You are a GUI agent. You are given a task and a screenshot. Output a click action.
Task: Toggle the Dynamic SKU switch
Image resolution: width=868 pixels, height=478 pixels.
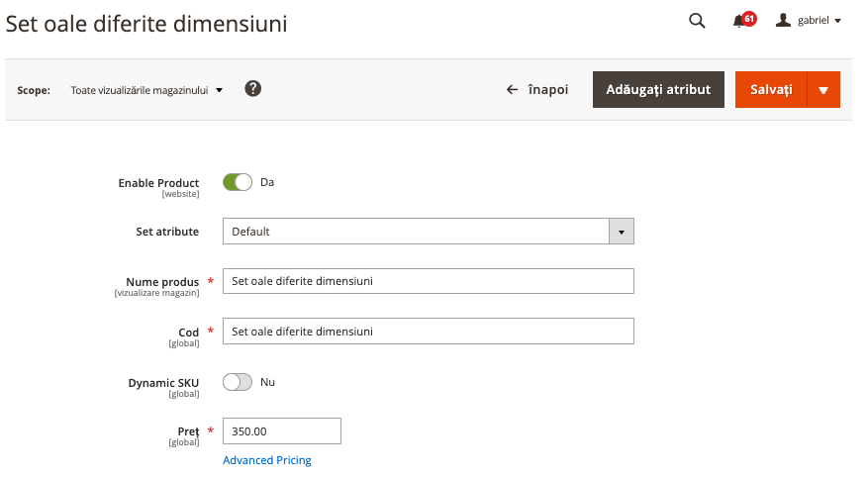(238, 382)
